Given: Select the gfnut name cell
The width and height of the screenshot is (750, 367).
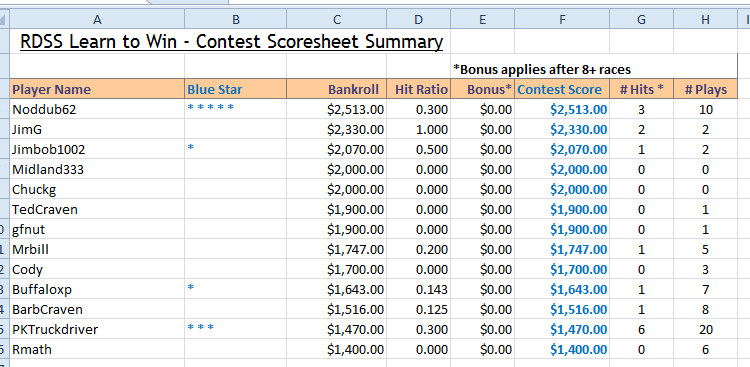Looking at the screenshot, I should click(x=97, y=230).
